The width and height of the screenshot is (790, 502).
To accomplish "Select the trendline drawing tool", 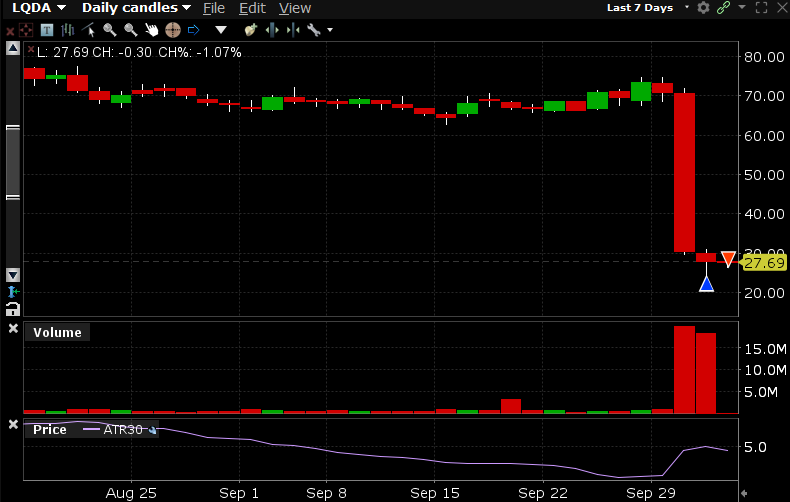I will [88, 30].
